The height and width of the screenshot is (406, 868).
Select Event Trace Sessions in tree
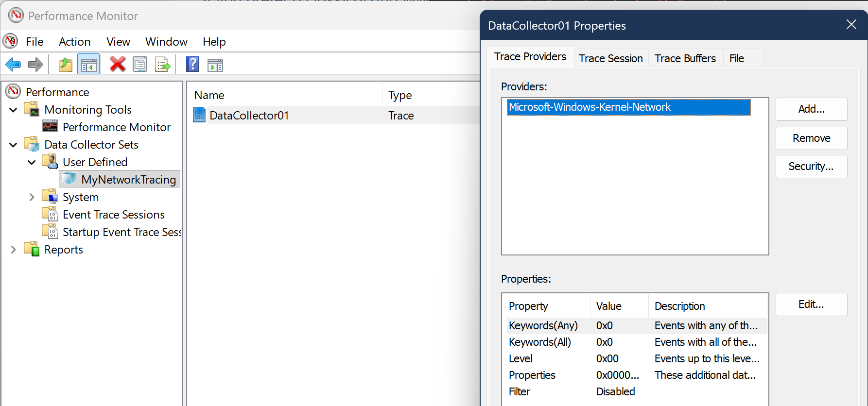pyautogui.click(x=113, y=215)
